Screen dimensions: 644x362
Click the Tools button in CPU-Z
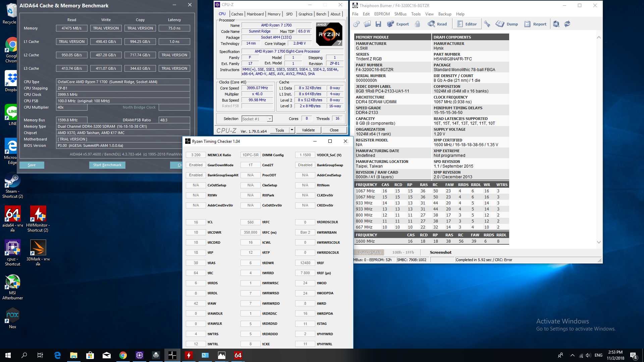click(x=280, y=130)
